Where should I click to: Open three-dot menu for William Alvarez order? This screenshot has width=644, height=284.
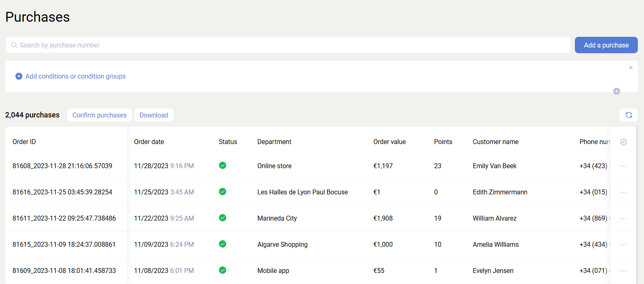pos(623,219)
